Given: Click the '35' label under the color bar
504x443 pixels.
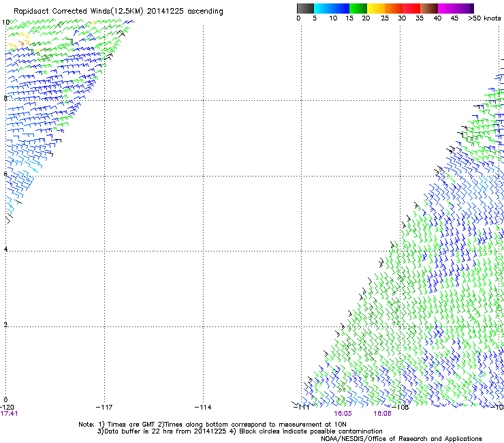Looking at the screenshot, I should (420, 18).
